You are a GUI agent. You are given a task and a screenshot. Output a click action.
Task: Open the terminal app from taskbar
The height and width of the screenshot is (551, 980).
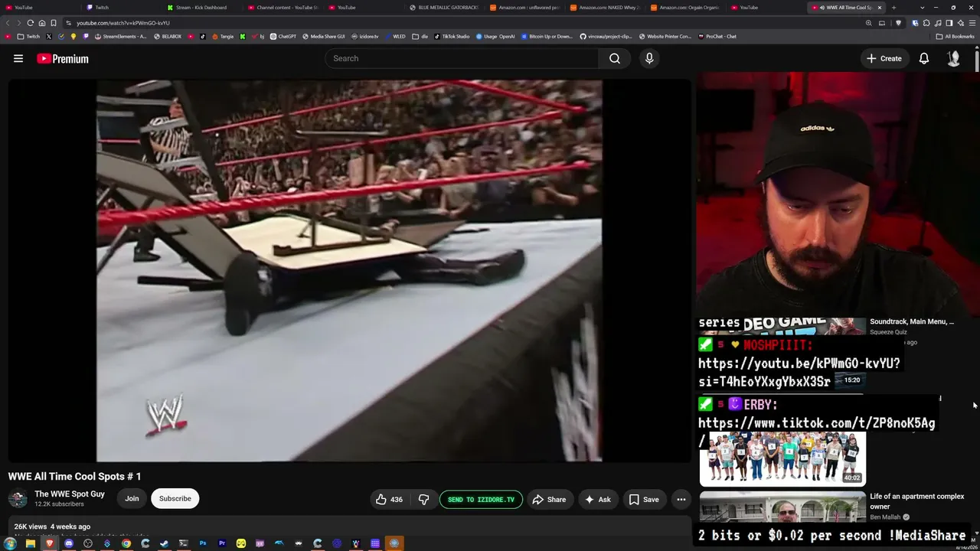pos(184,543)
